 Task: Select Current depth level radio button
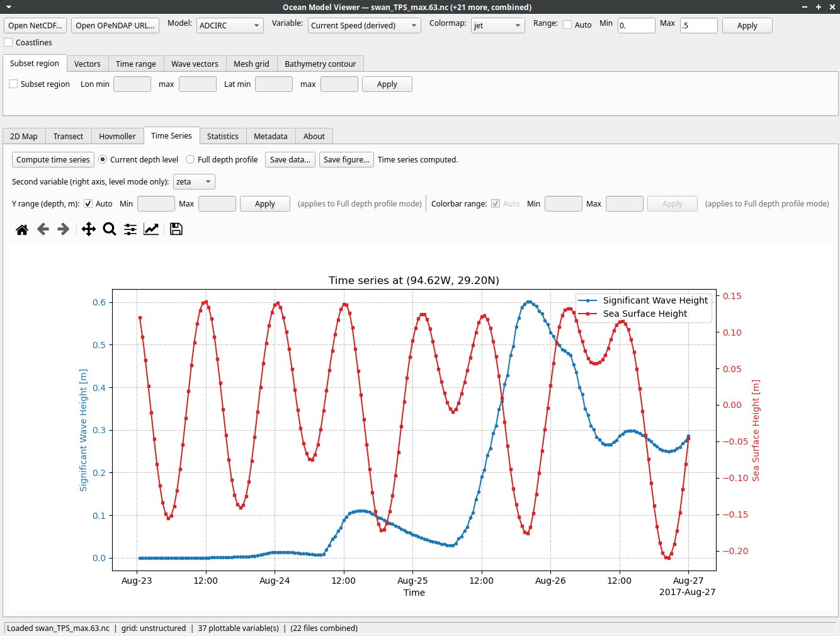(x=103, y=159)
